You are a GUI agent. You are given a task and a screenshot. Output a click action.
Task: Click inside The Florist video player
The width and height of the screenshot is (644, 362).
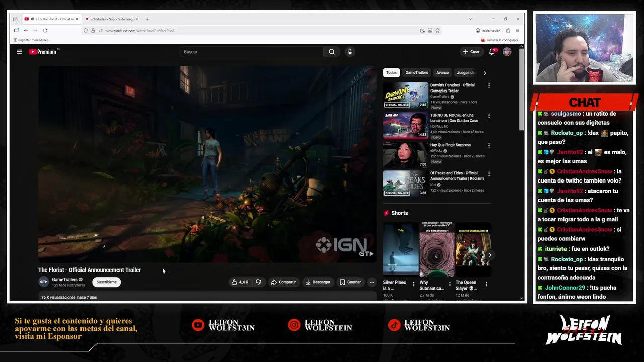pos(207,164)
